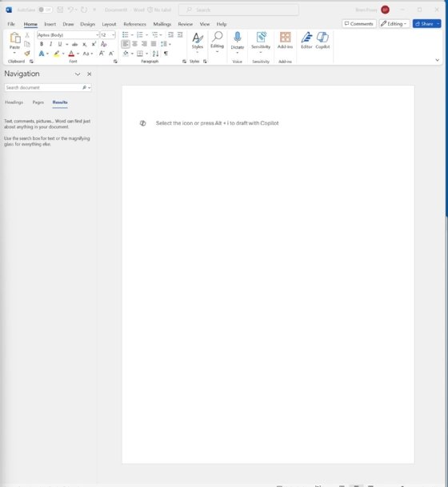Viewport: 448px width, 487px height.
Task: Save the document with the disk icon
Action: [60, 10]
